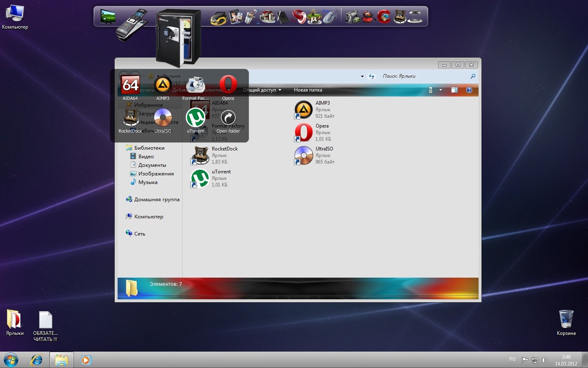
Task: Open the media player from the taskbar
Action: point(86,360)
